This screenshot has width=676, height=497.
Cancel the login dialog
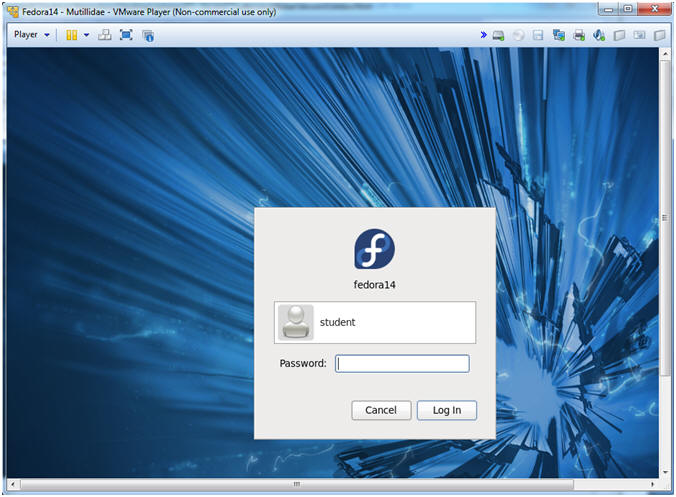click(381, 410)
